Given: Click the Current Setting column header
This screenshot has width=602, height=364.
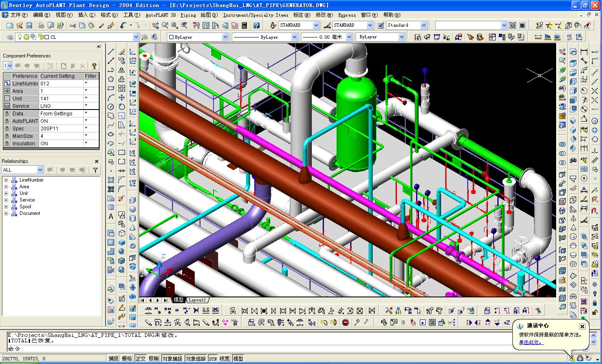Looking at the screenshot, I should [61, 76].
